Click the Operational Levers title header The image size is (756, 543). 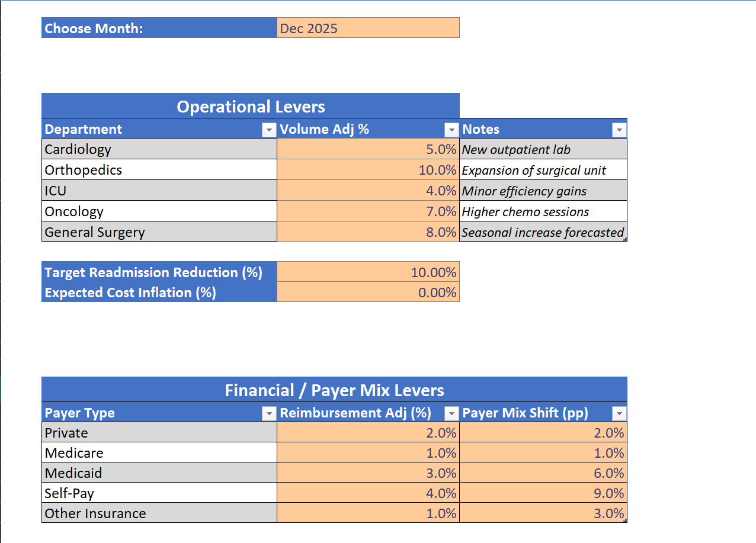[x=251, y=107]
